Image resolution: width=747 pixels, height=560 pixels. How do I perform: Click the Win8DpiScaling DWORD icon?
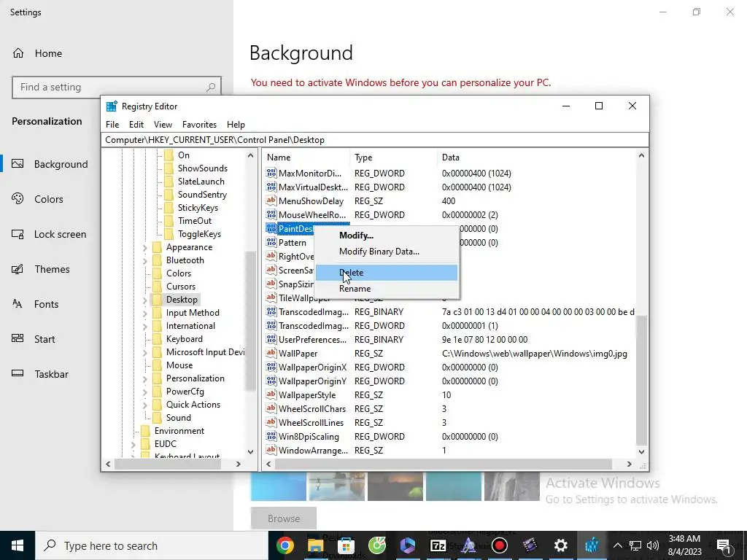pos(271,436)
